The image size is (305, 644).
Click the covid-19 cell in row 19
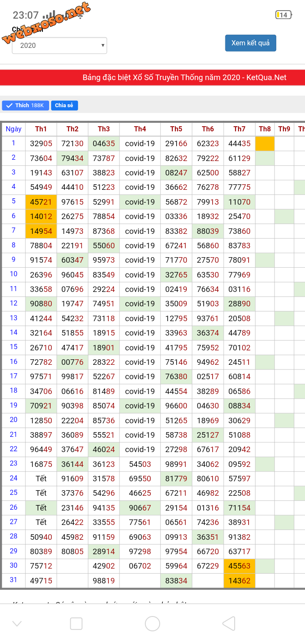coord(140,405)
